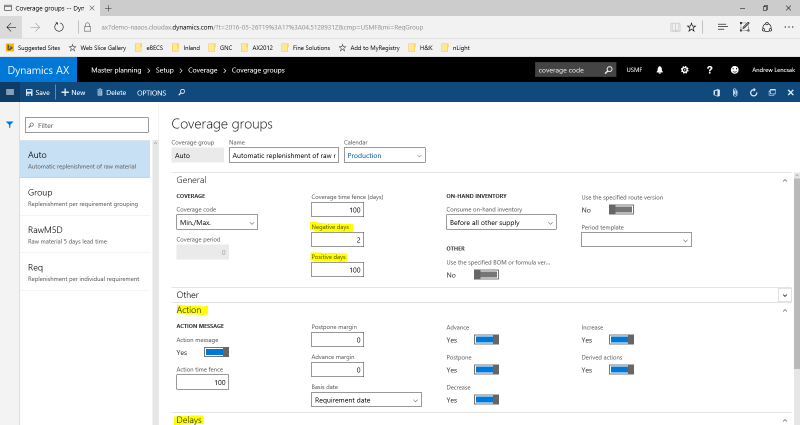
Task: Open the notifications bell
Action: click(660, 70)
